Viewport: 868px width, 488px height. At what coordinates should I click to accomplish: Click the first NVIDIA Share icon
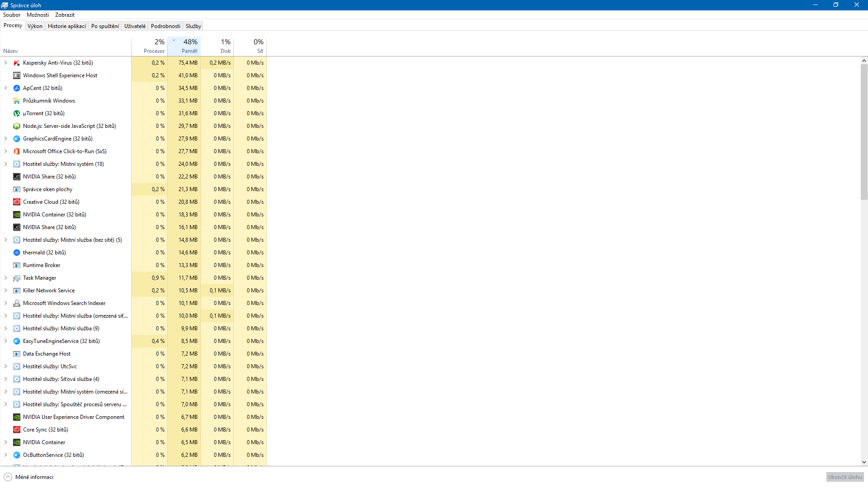click(x=17, y=177)
